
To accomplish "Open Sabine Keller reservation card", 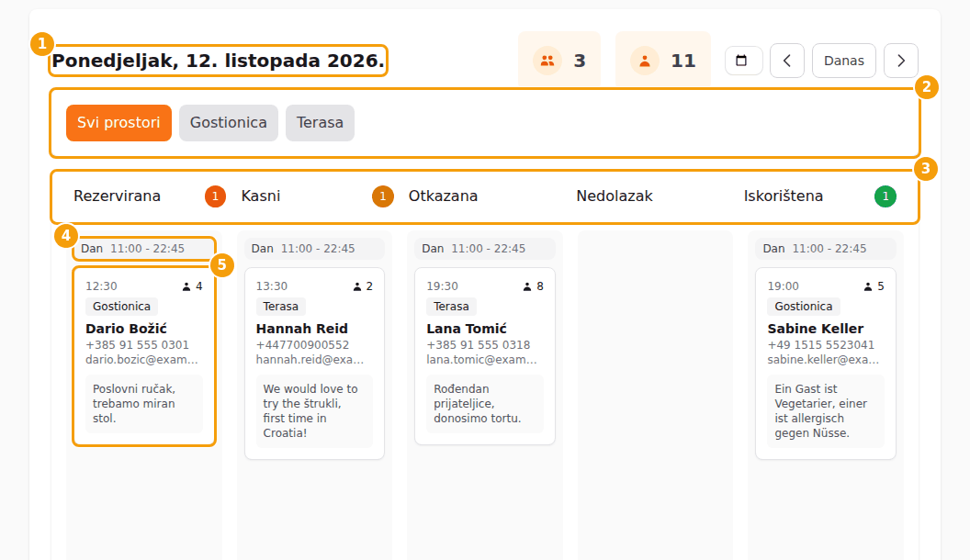I will [x=826, y=364].
